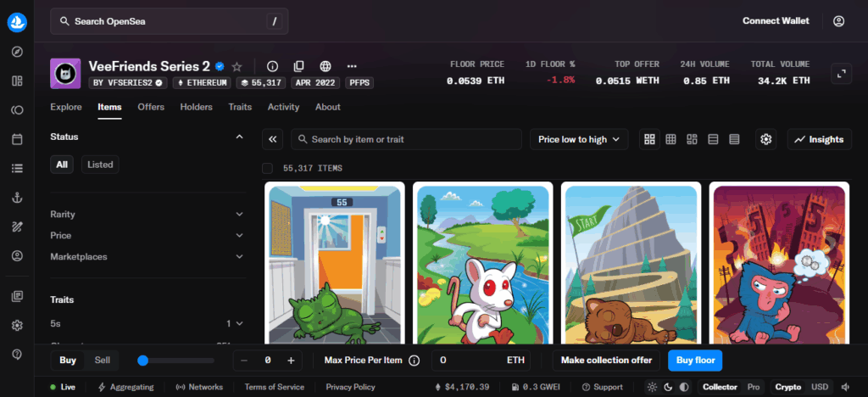Open the Explore tab
The width and height of the screenshot is (868, 397).
pyautogui.click(x=66, y=107)
